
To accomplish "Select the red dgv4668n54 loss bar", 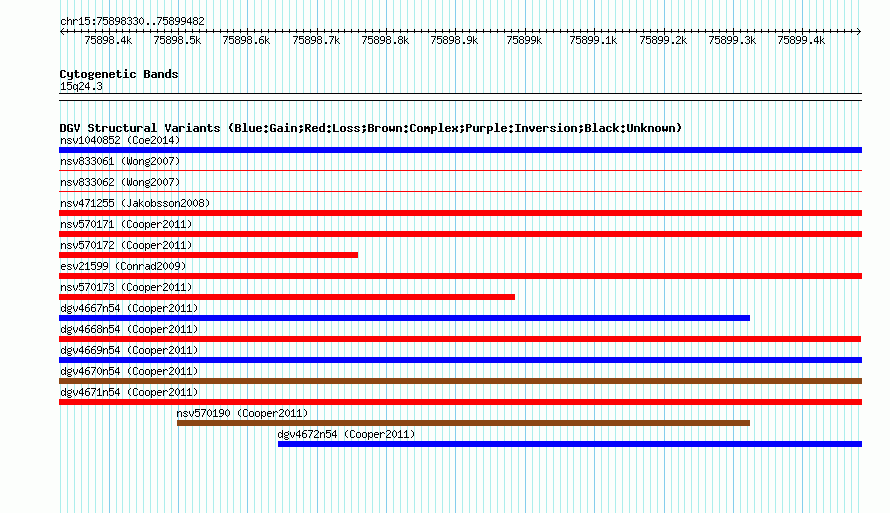I will pos(460,339).
